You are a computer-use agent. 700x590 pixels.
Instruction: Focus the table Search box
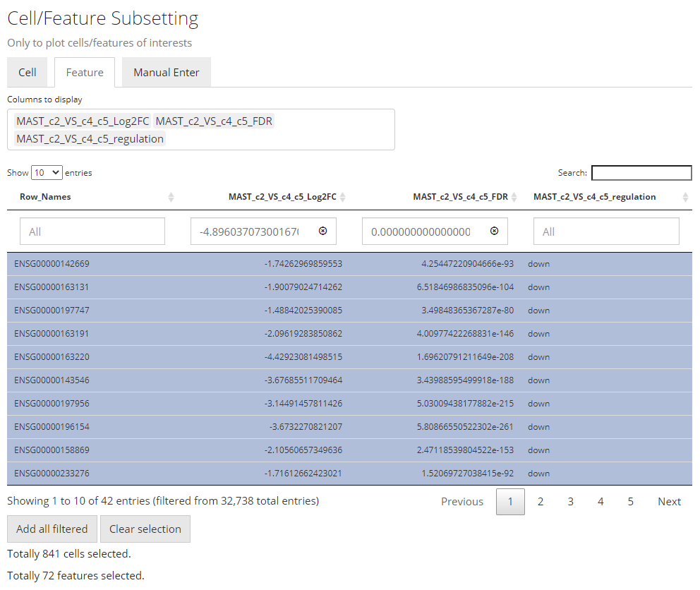pos(641,173)
